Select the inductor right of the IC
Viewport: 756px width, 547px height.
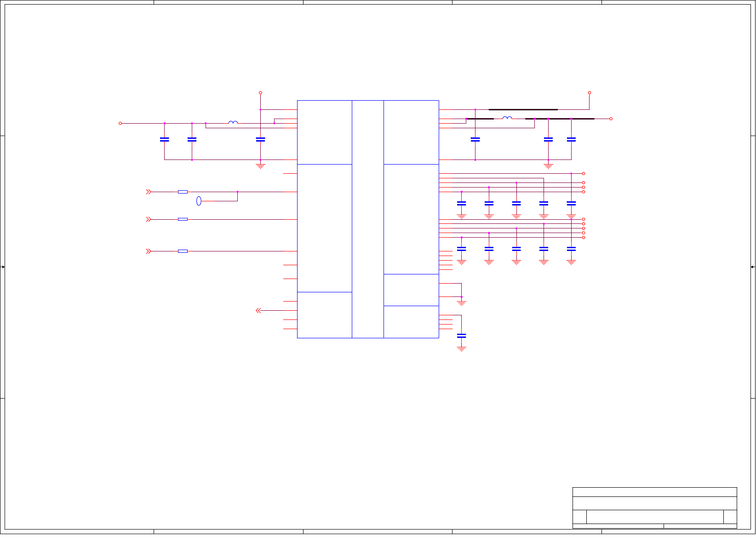507,118
